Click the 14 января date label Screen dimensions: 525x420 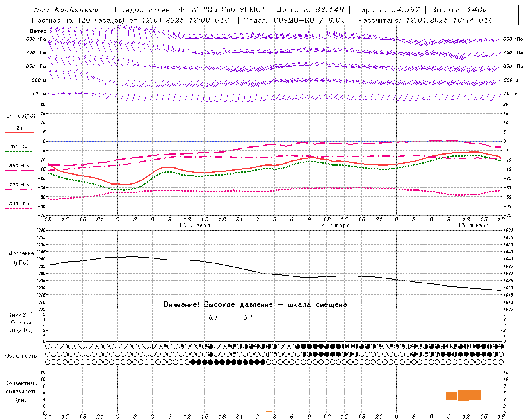pyautogui.click(x=334, y=226)
